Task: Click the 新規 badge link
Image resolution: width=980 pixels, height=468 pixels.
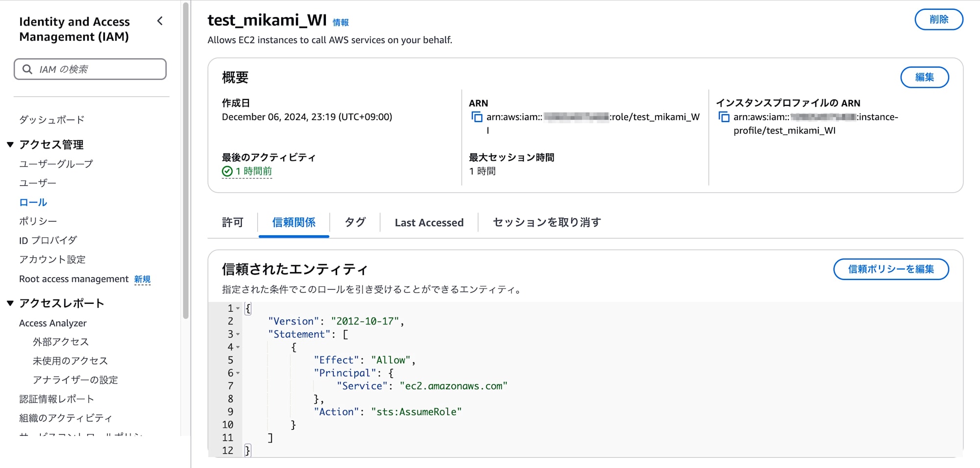Action: (x=142, y=279)
